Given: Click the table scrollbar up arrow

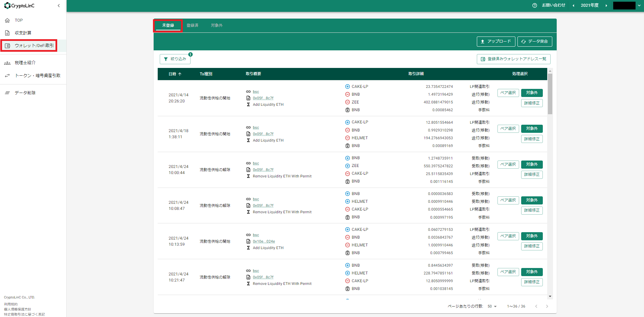Looking at the screenshot, I should tap(550, 71).
